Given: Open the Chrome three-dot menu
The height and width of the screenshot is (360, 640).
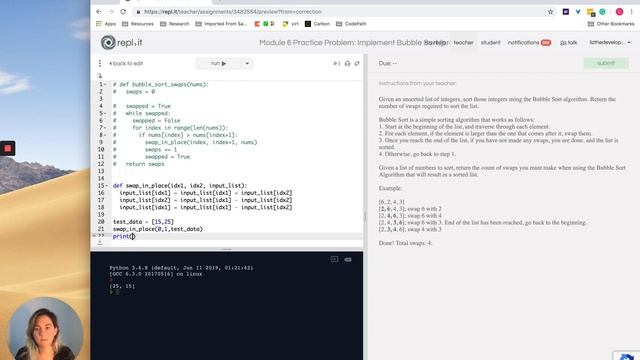Looking at the screenshot, I should pyautogui.click(x=631, y=12).
